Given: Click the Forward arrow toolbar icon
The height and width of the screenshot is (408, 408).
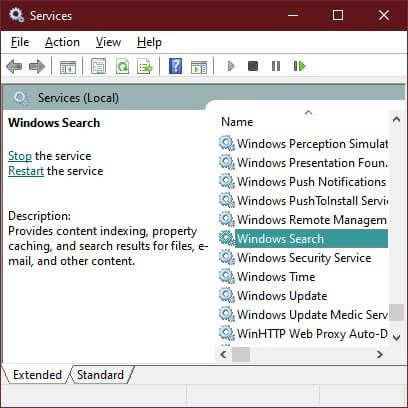Looking at the screenshot, I should click(x=37, y=66).
